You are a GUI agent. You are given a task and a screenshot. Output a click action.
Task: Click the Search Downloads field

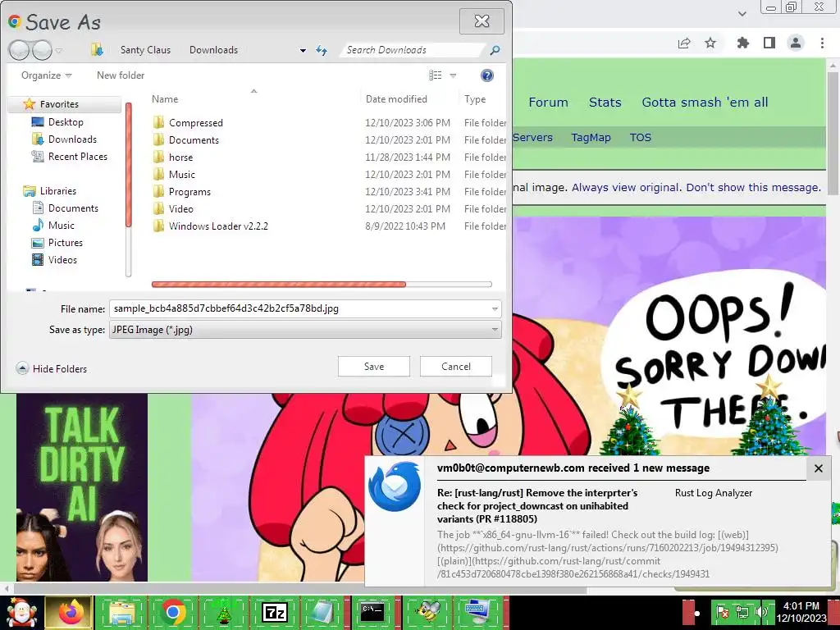[x=413, y=50]
